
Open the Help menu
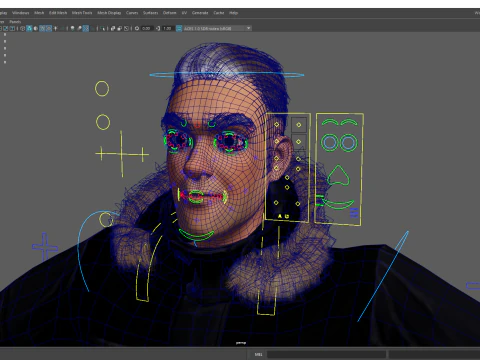(x=233, y=13)
